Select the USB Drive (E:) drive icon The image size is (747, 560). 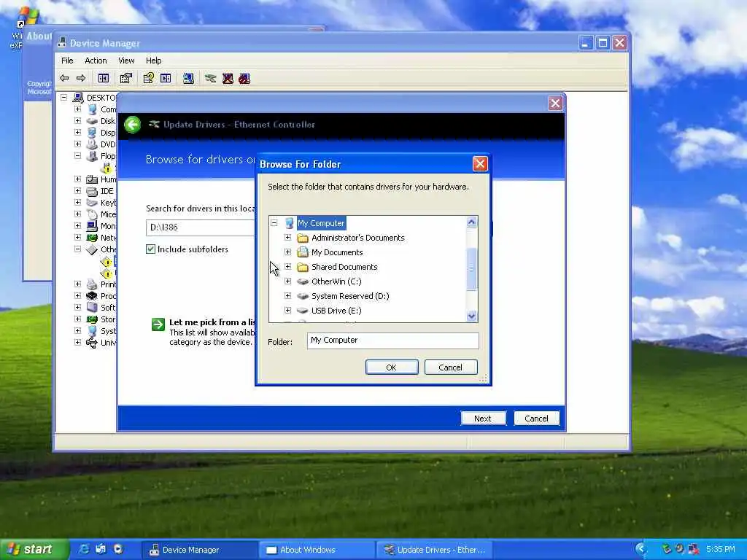pyautogui.click(x=303, y=311)
